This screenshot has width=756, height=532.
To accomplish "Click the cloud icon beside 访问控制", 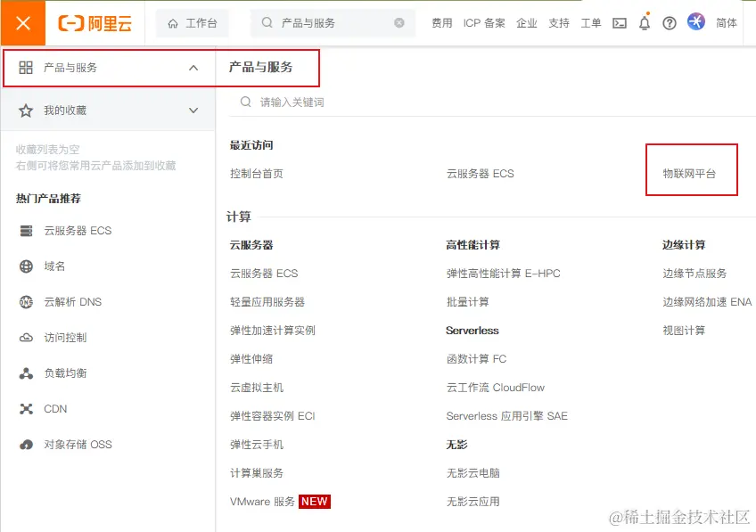I will tap(26, 338).
